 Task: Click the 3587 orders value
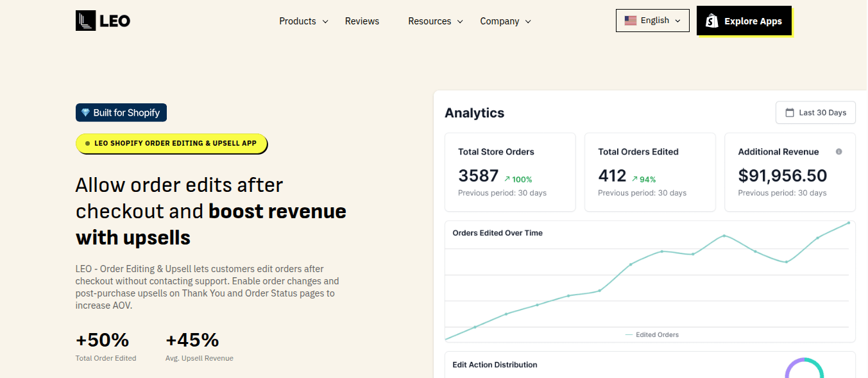pyautogui.click(x=479, y=176)
